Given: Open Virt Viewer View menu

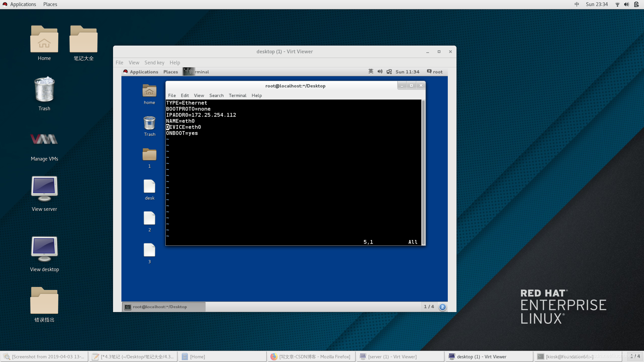Looking at the screenshot, I should [x=134, y=63].
